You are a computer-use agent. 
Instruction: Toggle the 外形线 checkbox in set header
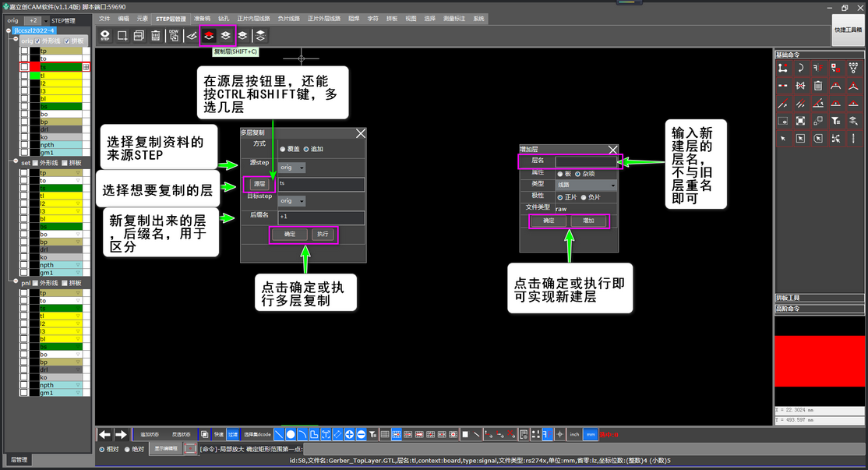point(35,163)
